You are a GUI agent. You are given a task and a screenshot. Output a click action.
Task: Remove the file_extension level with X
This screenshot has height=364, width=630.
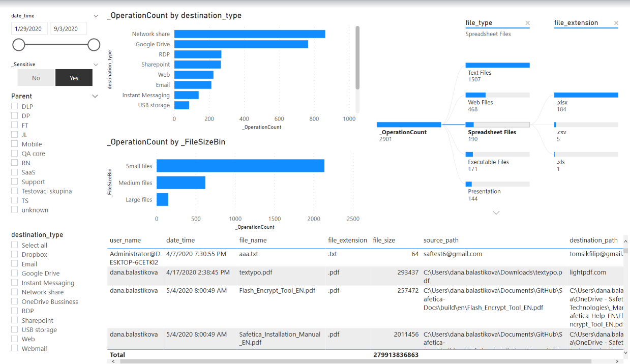pos(616,23)
